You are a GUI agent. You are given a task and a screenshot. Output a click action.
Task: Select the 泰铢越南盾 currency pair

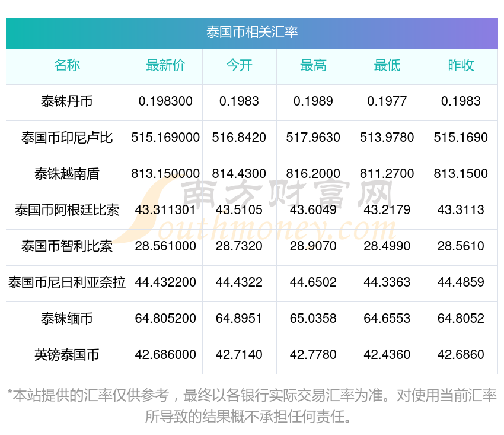coord(67,174)
